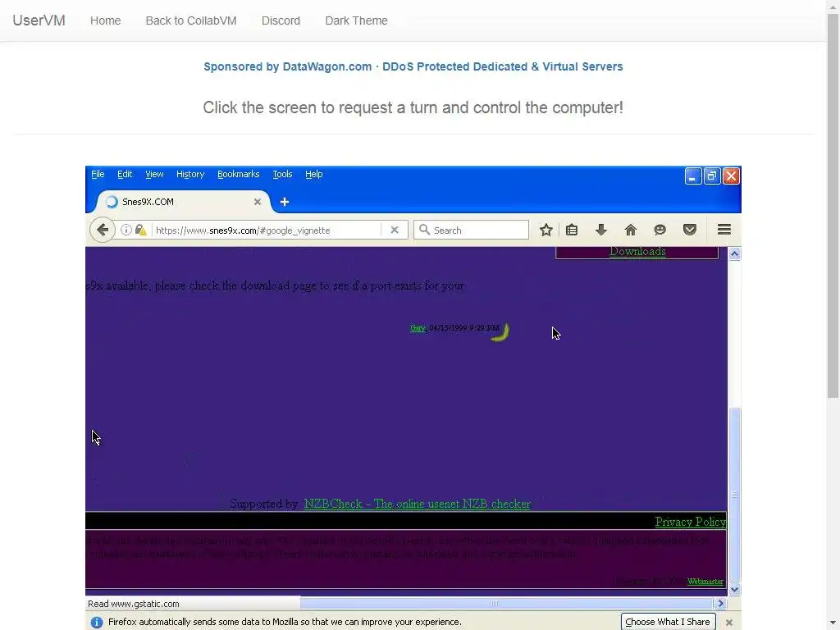
Task: Open the File menu
Action: (98, 174)
